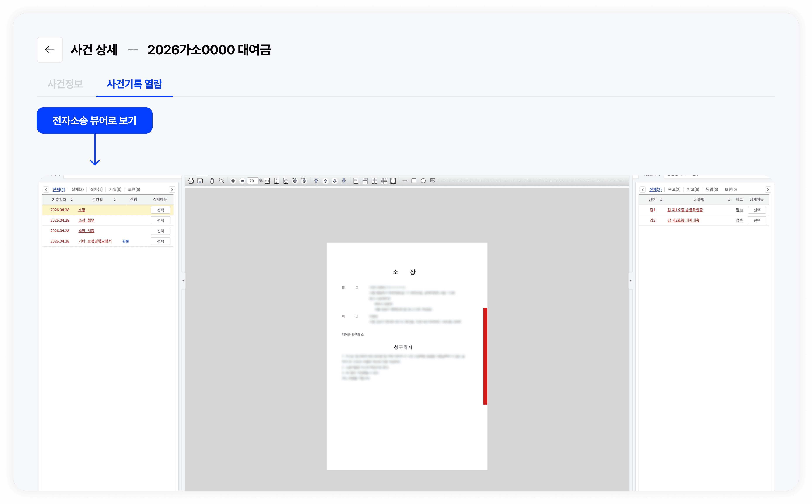Viewport: 812px width, 504px height.
Task: Select the rectangle annotation tool
Action: tap(414, 181)
